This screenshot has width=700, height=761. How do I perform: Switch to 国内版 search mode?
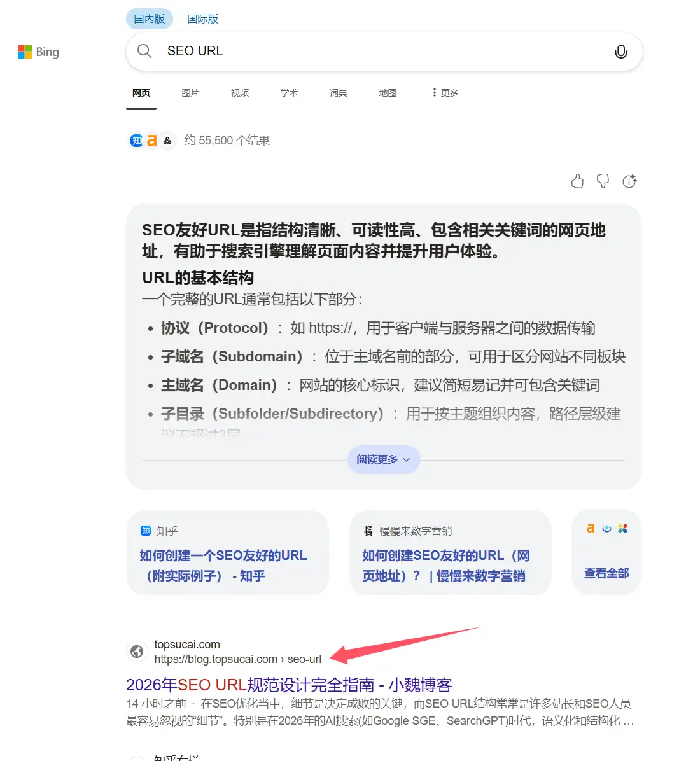(150, 19)
